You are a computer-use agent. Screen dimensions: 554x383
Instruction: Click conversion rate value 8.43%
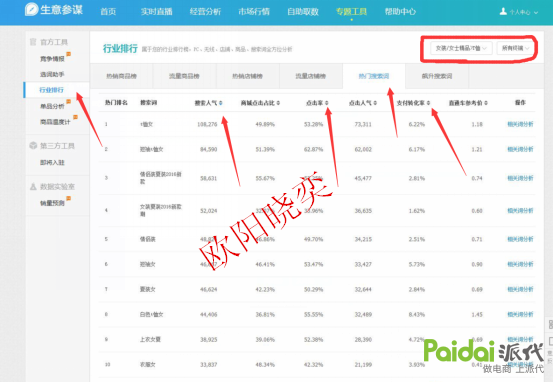click(417, 314)
